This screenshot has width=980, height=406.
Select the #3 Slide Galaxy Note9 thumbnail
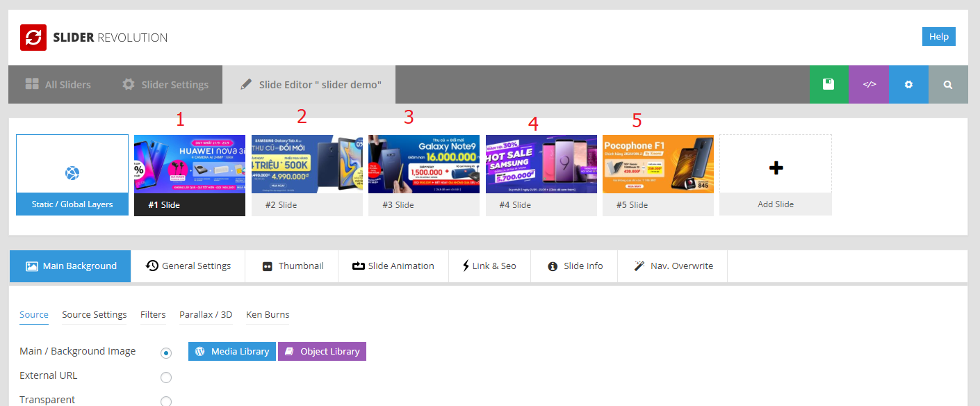(x=424, y=175)
